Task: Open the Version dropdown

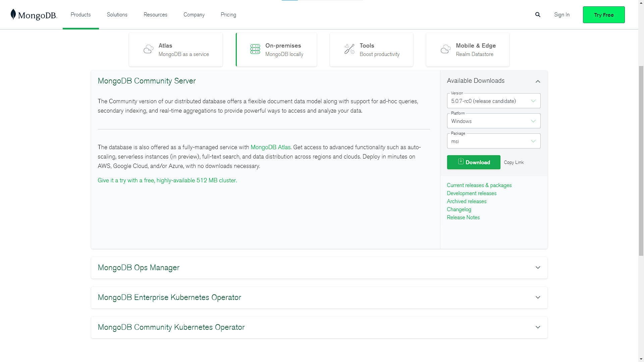Action: [493, 101]
